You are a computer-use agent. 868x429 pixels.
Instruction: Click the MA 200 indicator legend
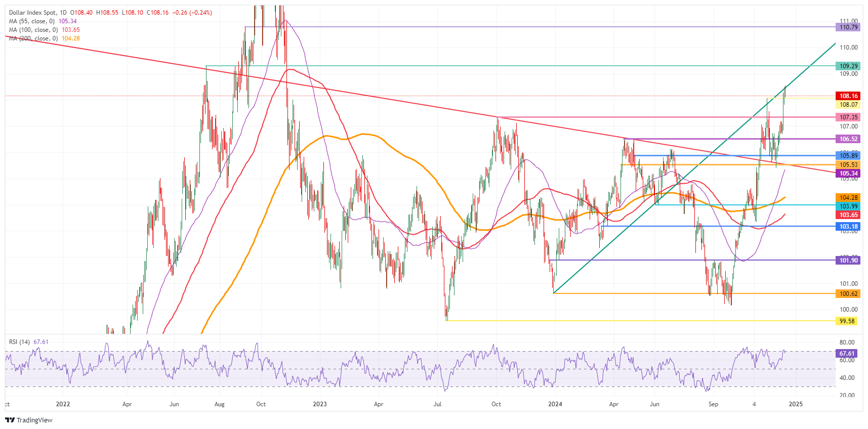(x=33, y=38)
